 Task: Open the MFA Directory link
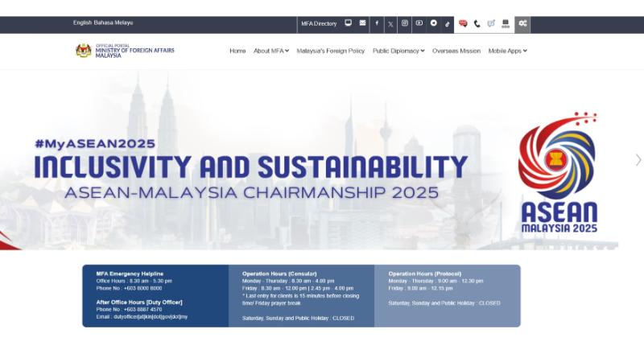tap(319, 24)
